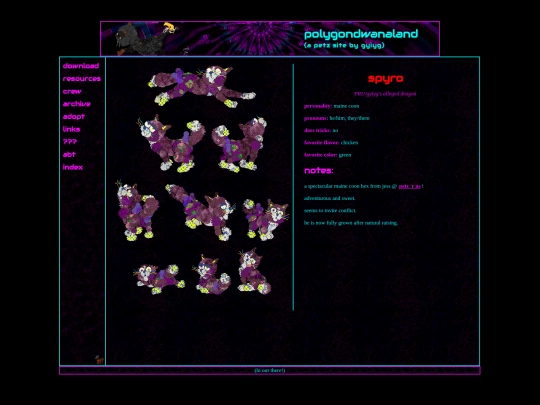Click the red spyro heading

pos(385,79)
